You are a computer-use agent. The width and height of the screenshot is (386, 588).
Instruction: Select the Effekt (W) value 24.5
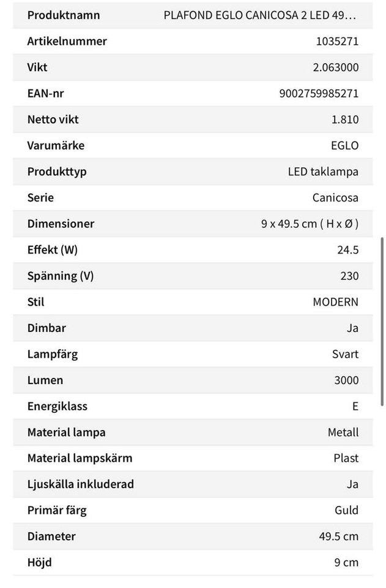coord(347,250)
